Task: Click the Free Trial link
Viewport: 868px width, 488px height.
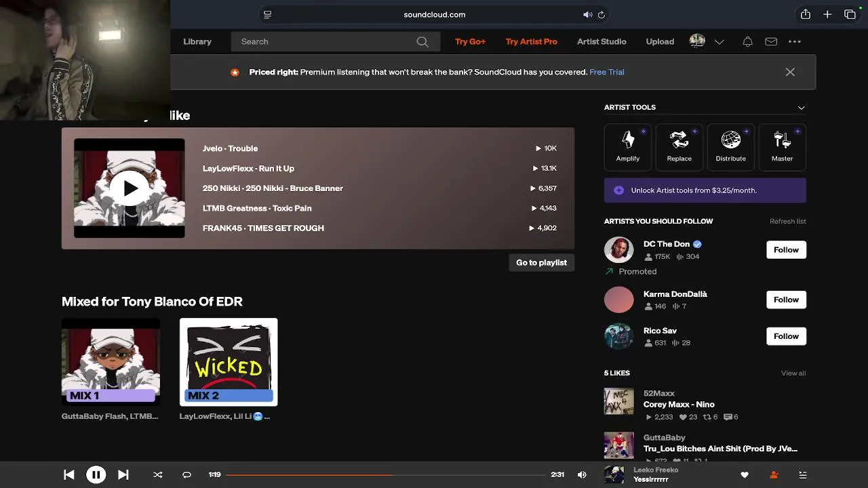Action: (x=607, y=72)
